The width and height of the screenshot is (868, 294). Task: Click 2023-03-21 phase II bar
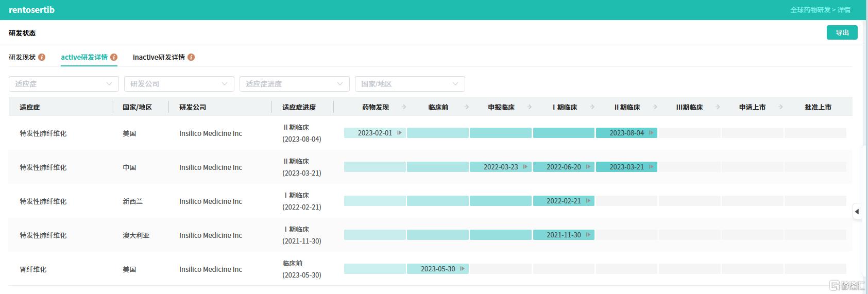coord(626,167)
